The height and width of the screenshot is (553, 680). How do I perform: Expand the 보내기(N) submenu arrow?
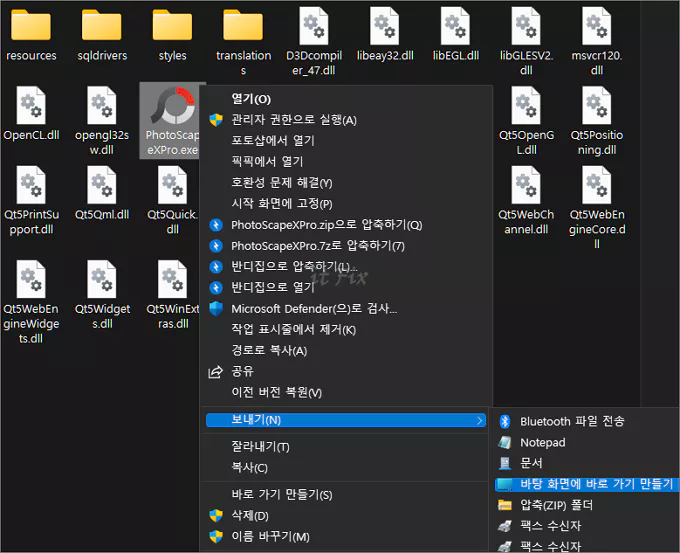479,420
